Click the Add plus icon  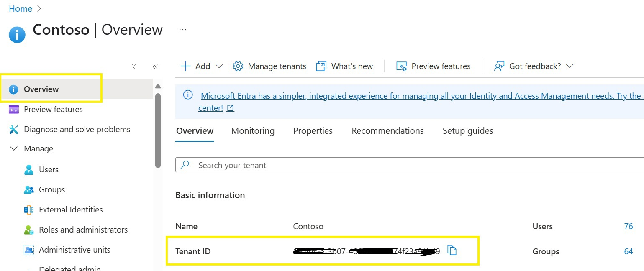click(185, 66)
